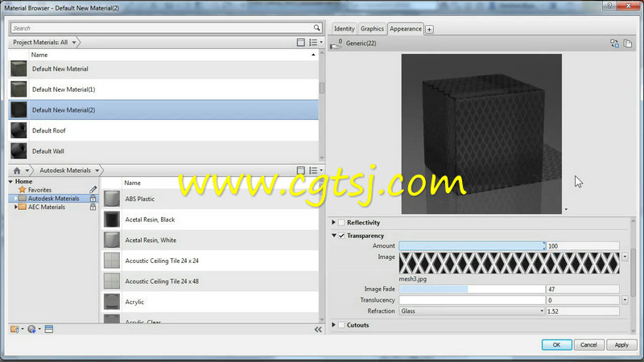Click the Cancel button
This screenshot has height=362, width=644.
coord(588,345)
